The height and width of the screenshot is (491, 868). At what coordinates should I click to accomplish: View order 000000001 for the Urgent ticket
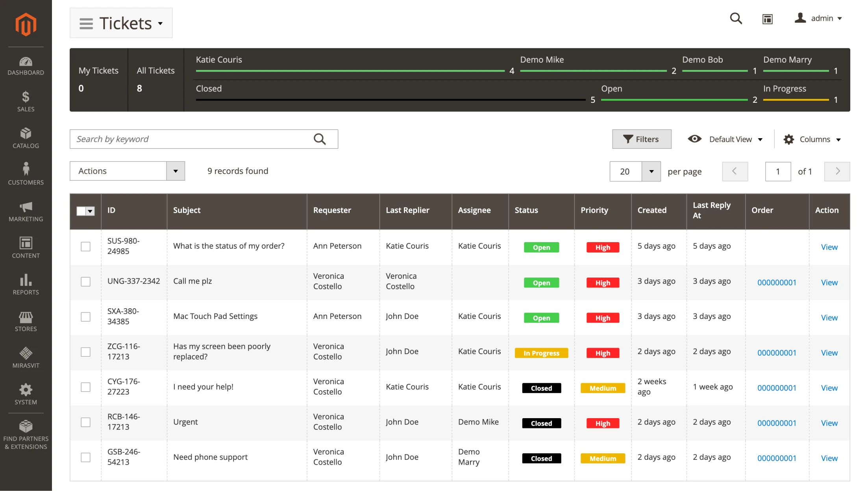click(x=776, y=423)
